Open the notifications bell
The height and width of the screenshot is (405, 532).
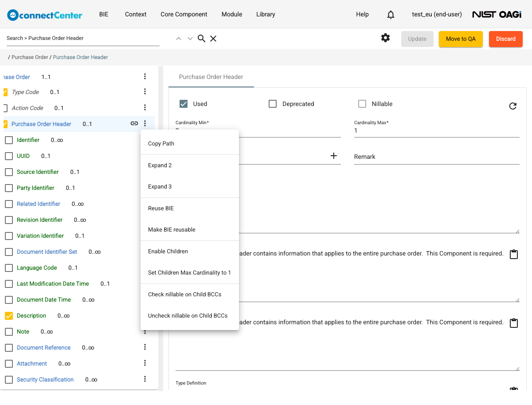(x=391, y=15)
